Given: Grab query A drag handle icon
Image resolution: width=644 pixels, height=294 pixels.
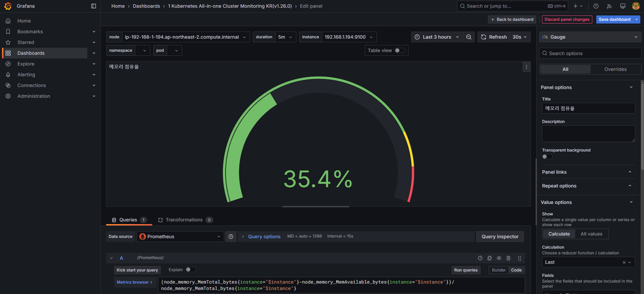Looking at the screenshot, I should click(519, 258).
